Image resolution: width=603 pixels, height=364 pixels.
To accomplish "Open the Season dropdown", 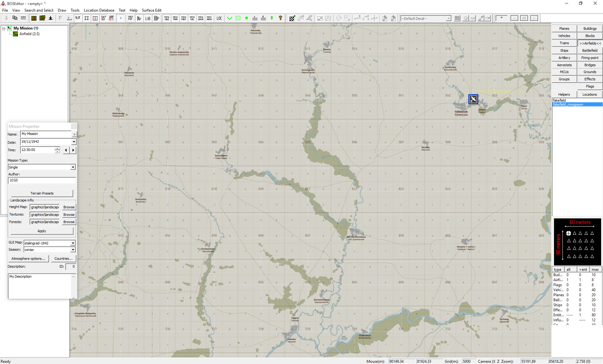I will pyautogui.click(x=73, y=250).
